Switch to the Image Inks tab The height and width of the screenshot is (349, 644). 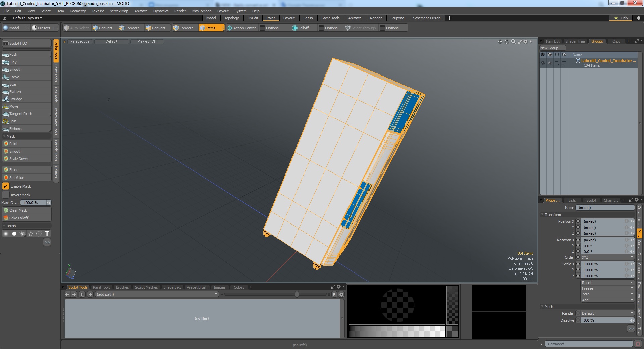[x=172, y=287]
